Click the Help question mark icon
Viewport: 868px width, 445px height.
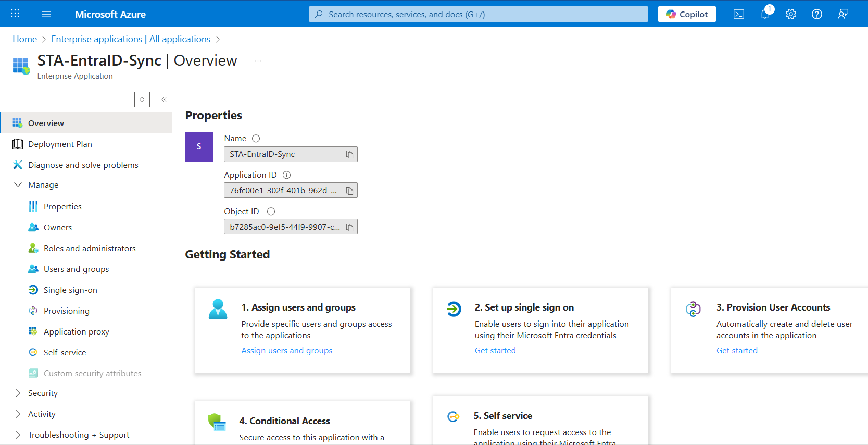[x=816, y=14]
